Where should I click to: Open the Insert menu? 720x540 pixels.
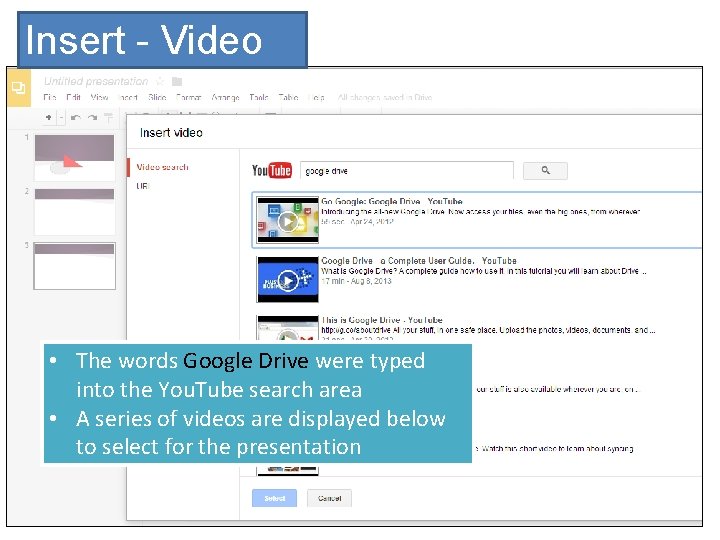pyautogui.click(x=128, y=97)
